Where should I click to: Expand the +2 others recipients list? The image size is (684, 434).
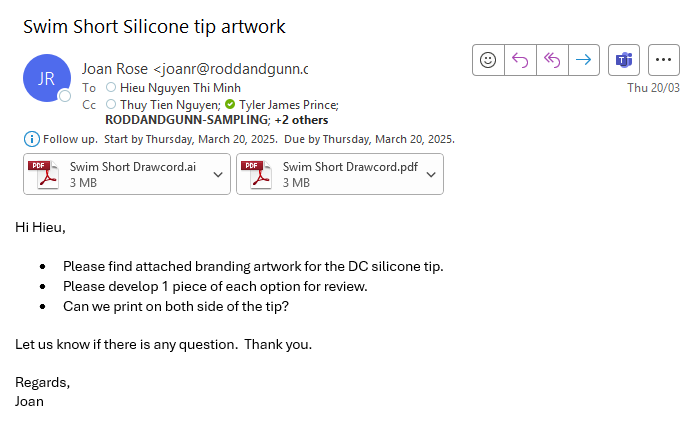coord(301,120)
